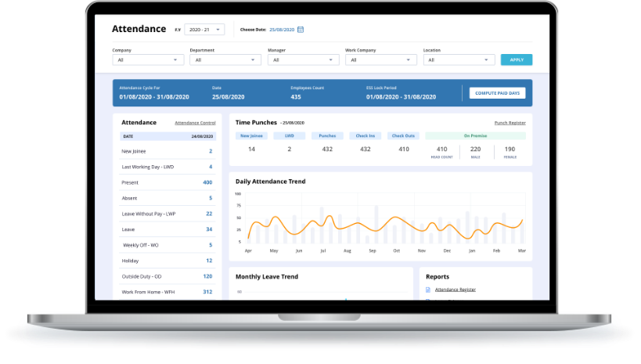Click the Leave Without Pay - LWP count 22
641x364 pixels.
[x=209, y=214]
